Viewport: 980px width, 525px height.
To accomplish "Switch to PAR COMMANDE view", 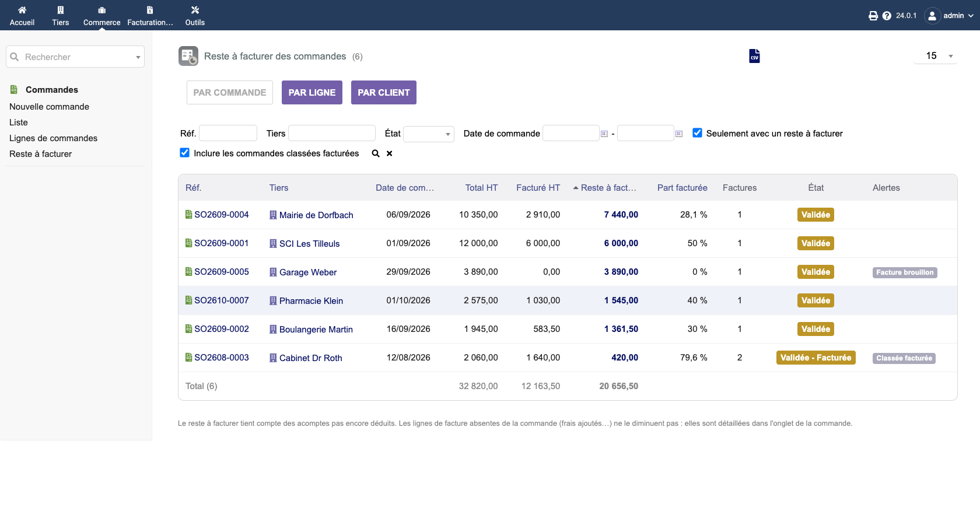I will (x=230, y=93).
